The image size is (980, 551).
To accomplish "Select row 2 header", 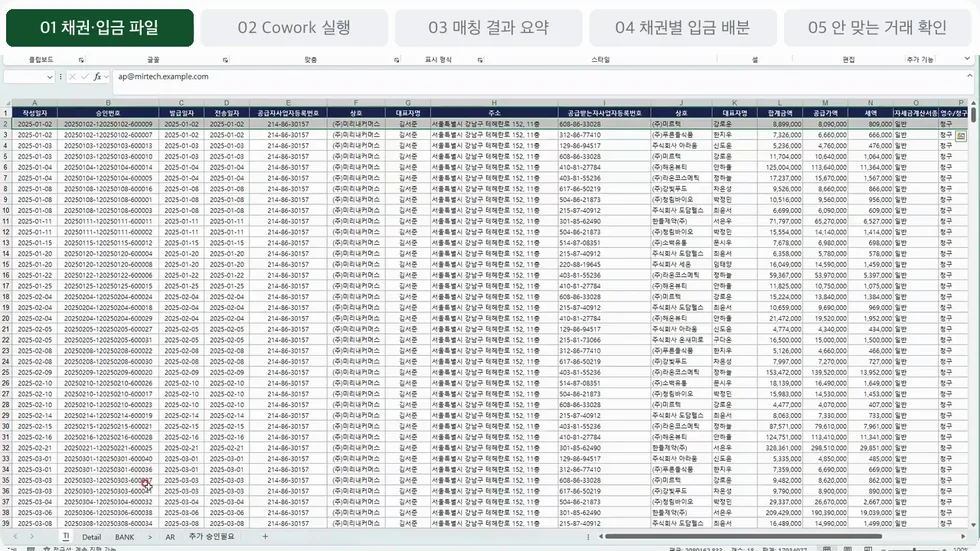I will (6, 124).
